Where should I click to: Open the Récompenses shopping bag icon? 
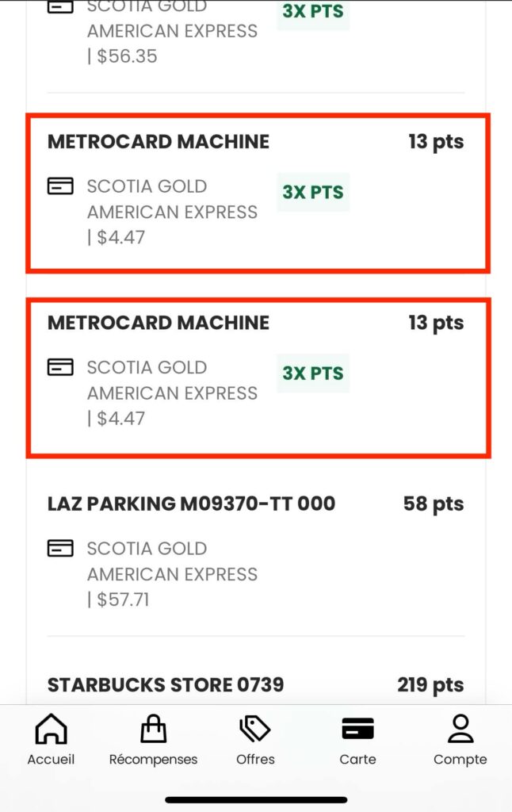click(x=153, y=729)
